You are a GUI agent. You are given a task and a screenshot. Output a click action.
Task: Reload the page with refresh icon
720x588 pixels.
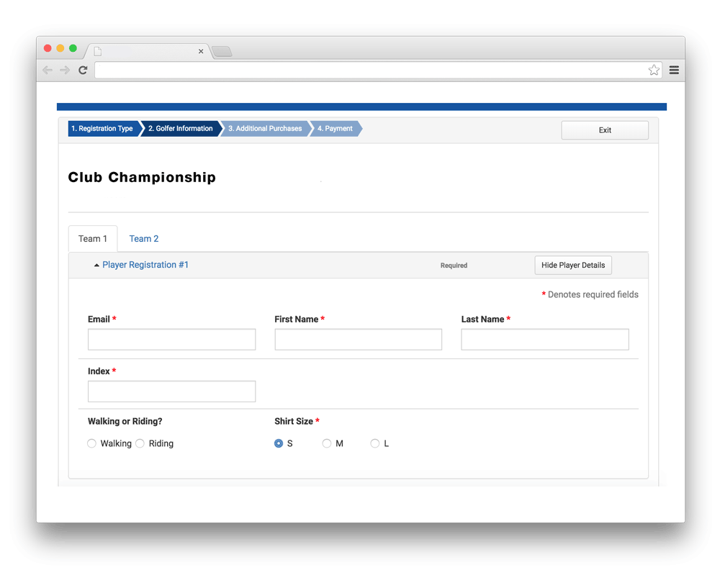pos(83,70)
